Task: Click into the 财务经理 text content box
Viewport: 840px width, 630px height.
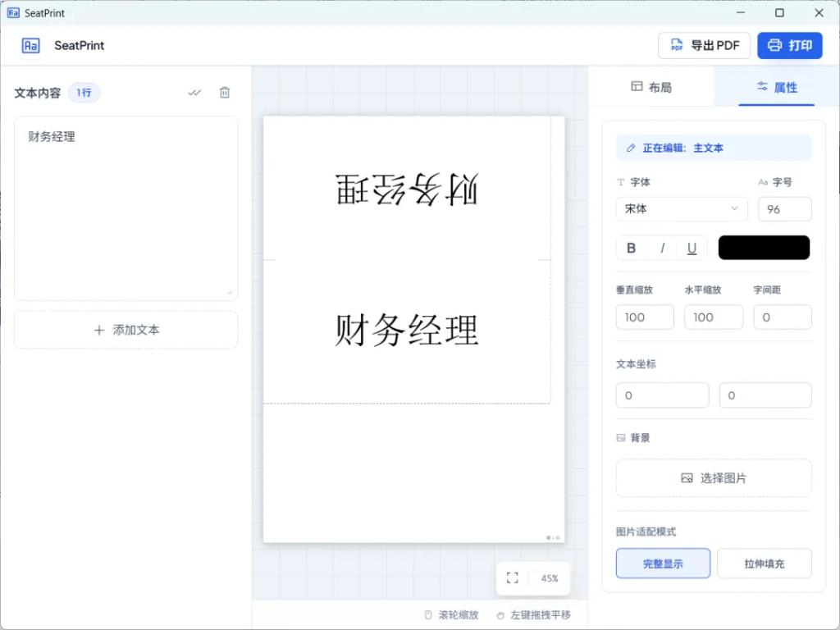Action: click(x=126, y=208)
